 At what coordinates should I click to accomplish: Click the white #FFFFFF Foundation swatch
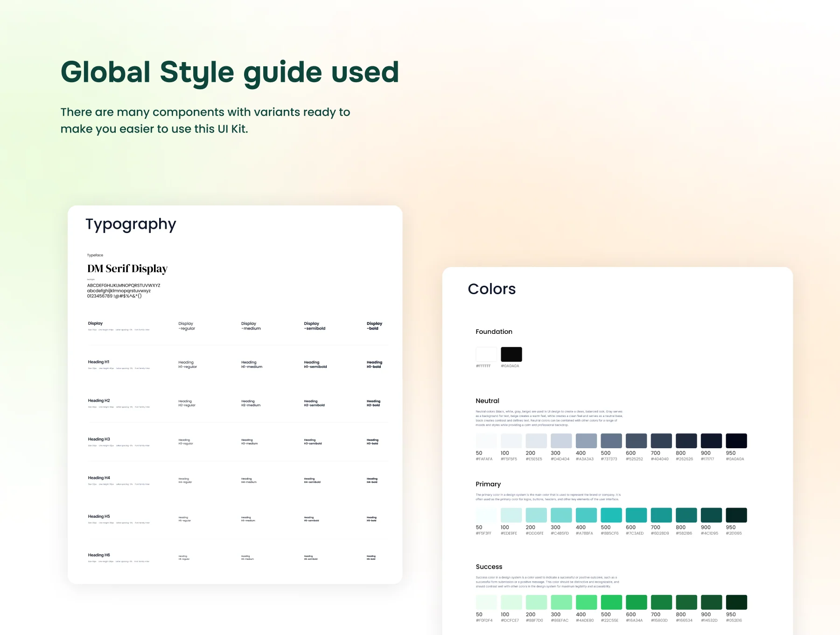tap(486, 354)
